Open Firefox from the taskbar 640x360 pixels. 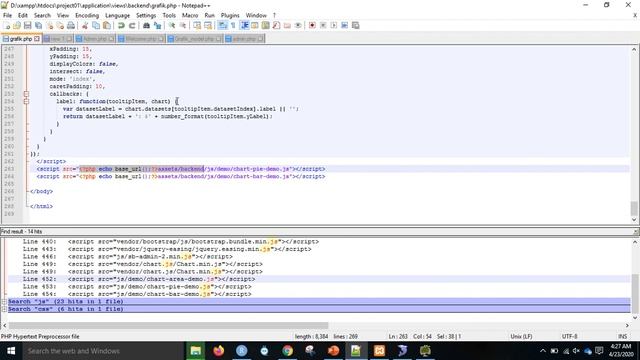(219, 351)
